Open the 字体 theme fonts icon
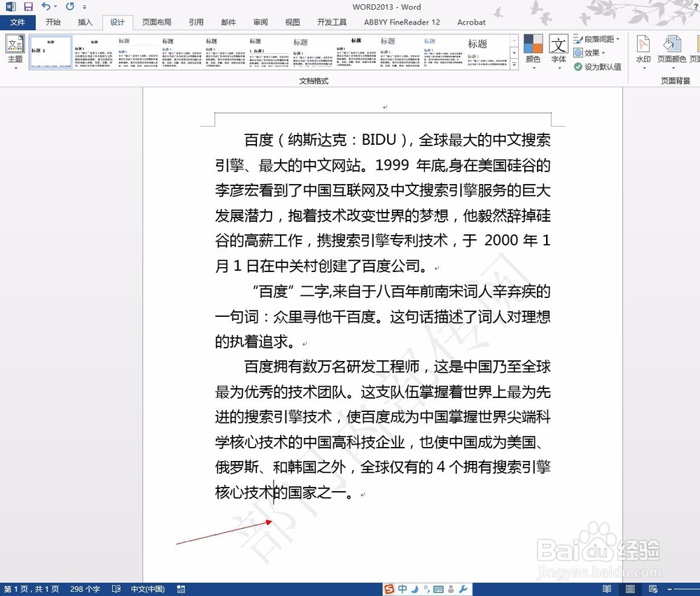 (x=559, y=44)
